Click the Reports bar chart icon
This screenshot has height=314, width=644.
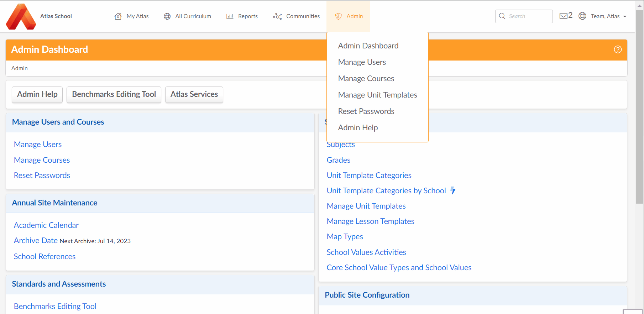click(x=230, y=16)
